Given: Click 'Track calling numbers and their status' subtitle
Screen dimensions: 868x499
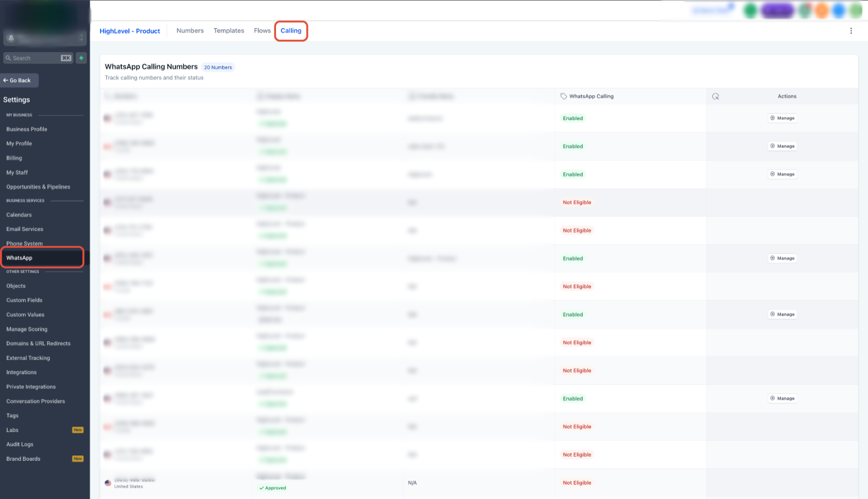Looking at the screenshot, I should [154, 78].
